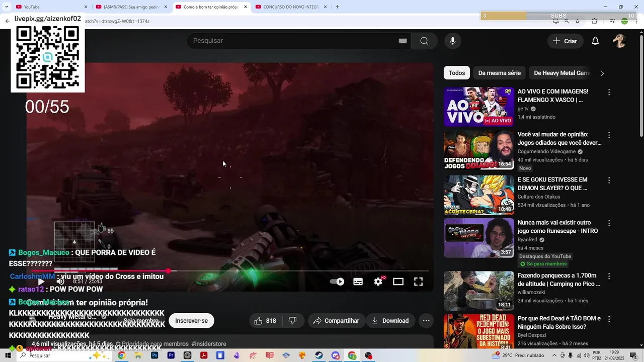The height and width of the screenshot is (362, 644).
Task: Show next filter chips arrow
Action: tap(602, 73)
